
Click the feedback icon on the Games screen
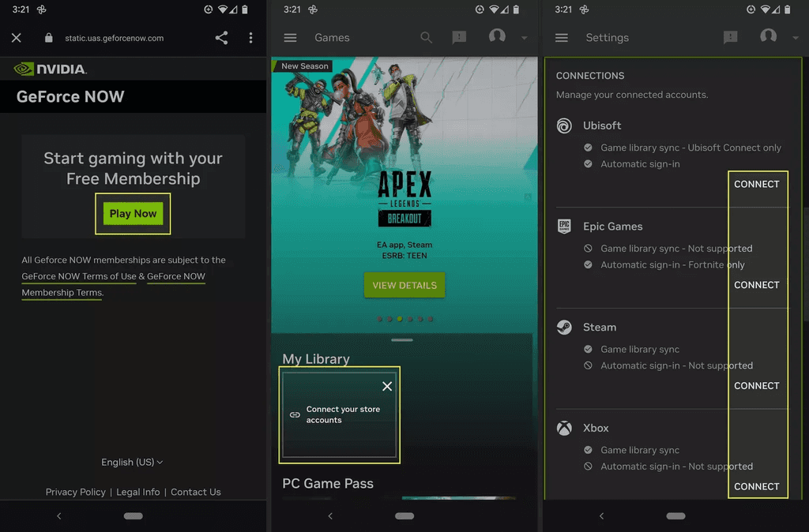(459, 37)
